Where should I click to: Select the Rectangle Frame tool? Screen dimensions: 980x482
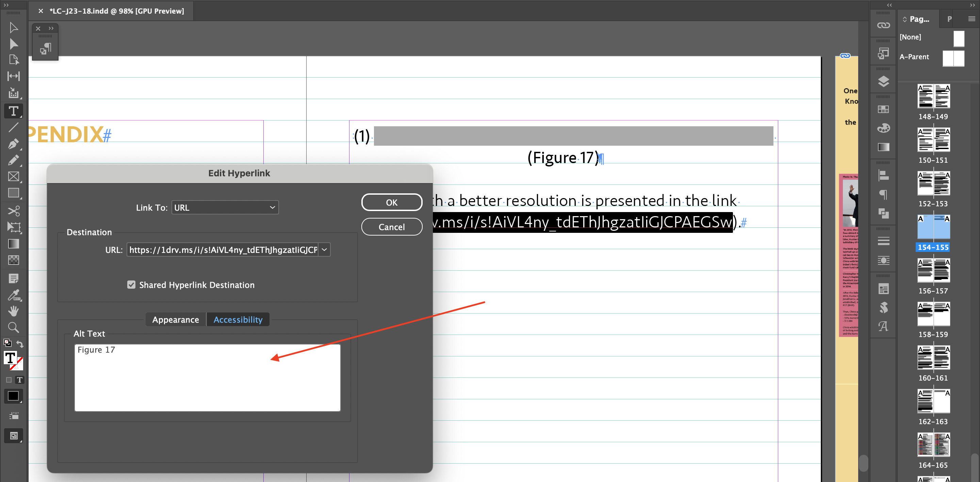(14, 177)
